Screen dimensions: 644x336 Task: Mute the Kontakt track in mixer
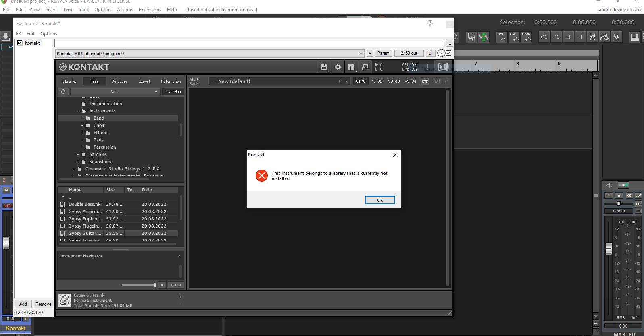click(x=6, y=190)
